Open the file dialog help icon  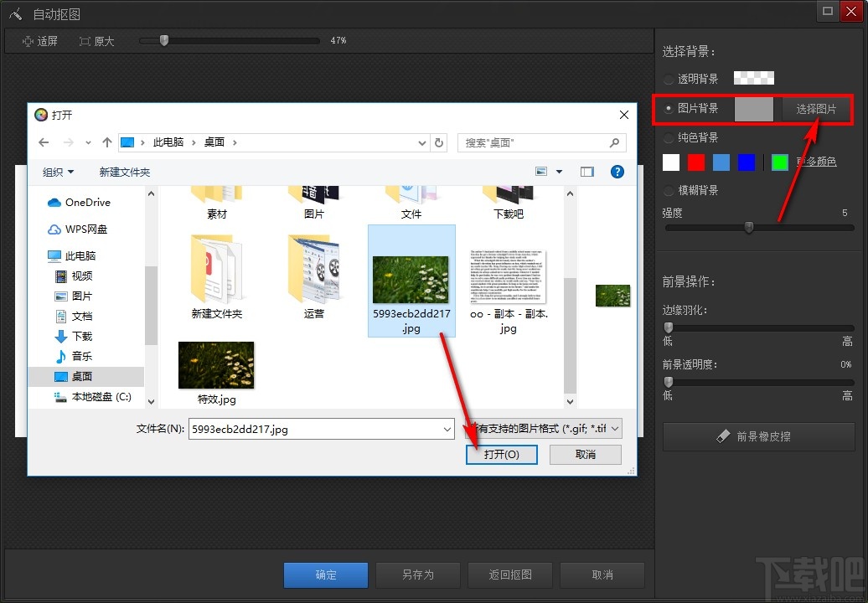point(617,172)
